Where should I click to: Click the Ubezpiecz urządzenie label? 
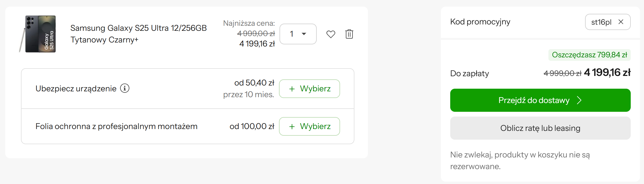(76, 88)
